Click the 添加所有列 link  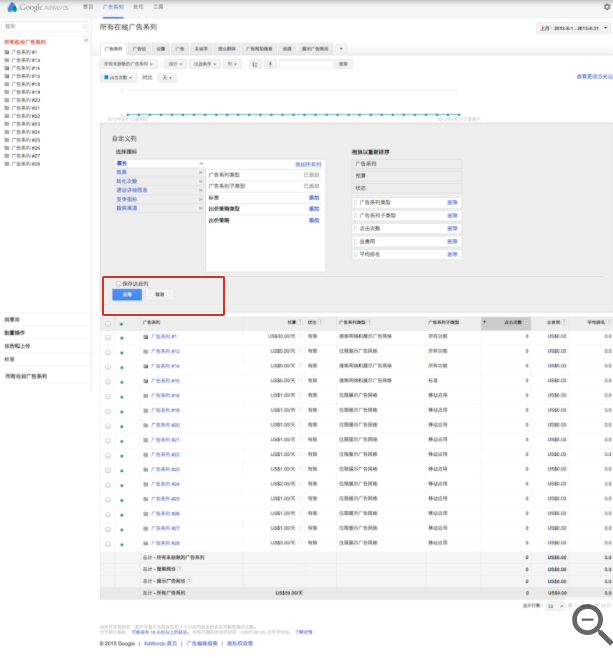[307, 163]
